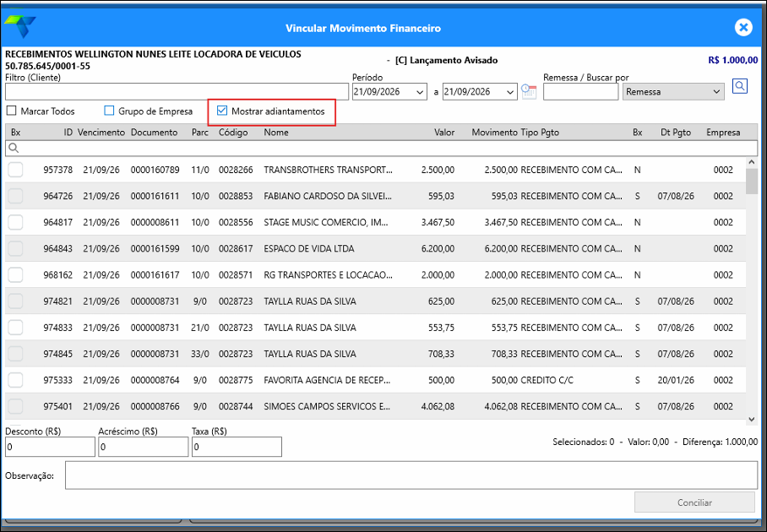This screenshot has height=532, width=767.
Task: Uncheck Mostrar adiantamentos
Action: click(222, 111)
